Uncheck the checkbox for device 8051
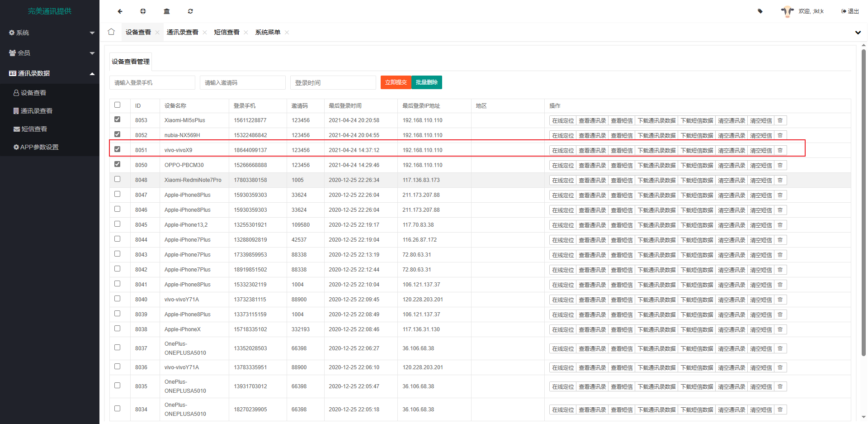The width and height of the screenshot is (868, 424). tap(118, 149)
